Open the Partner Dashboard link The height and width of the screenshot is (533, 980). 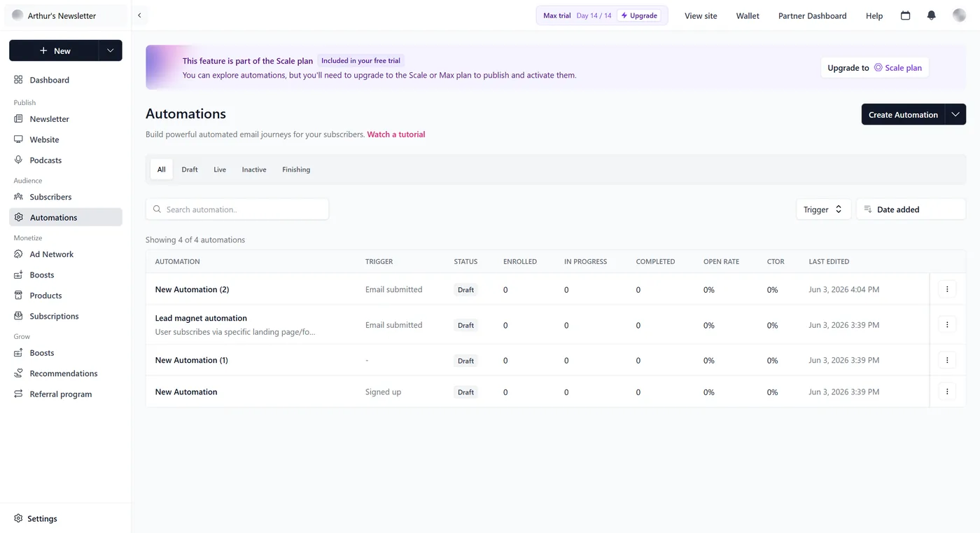click(812, 15)
